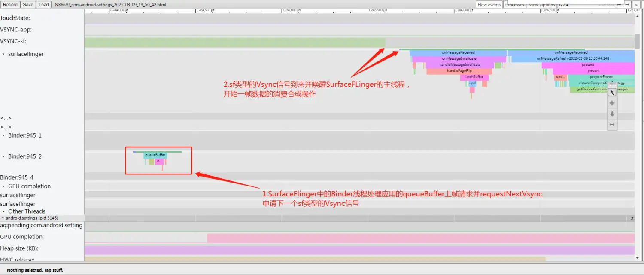
Task: Open the Flow events menu
Action: click(x=489, y=4)
